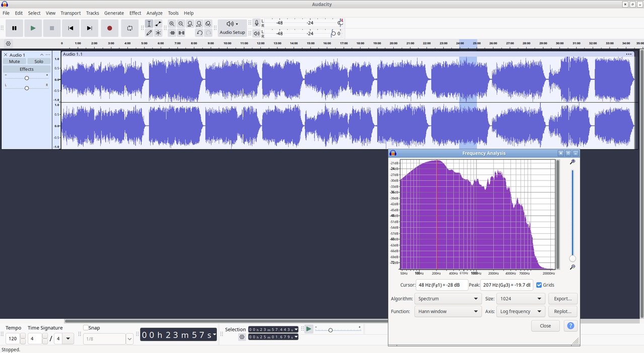
Task: Toggle the Grids checkbox in Frequency Analysis
Action: [539, 285]
